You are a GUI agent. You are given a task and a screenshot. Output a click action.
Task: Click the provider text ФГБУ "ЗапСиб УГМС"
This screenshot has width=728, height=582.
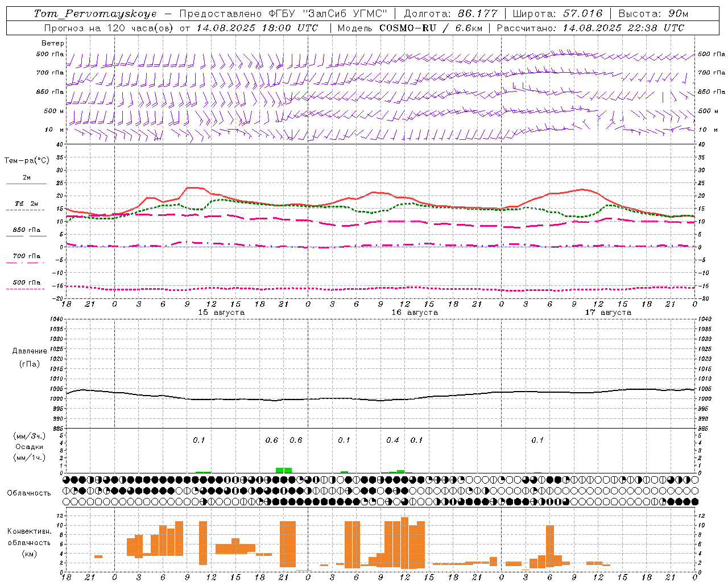(328, 14)
